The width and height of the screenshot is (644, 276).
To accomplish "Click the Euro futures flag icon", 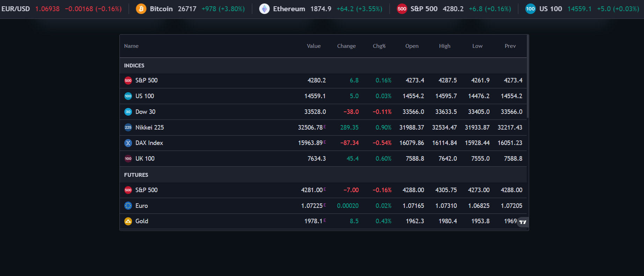I will pyautogui.click(x=128, y=206).
